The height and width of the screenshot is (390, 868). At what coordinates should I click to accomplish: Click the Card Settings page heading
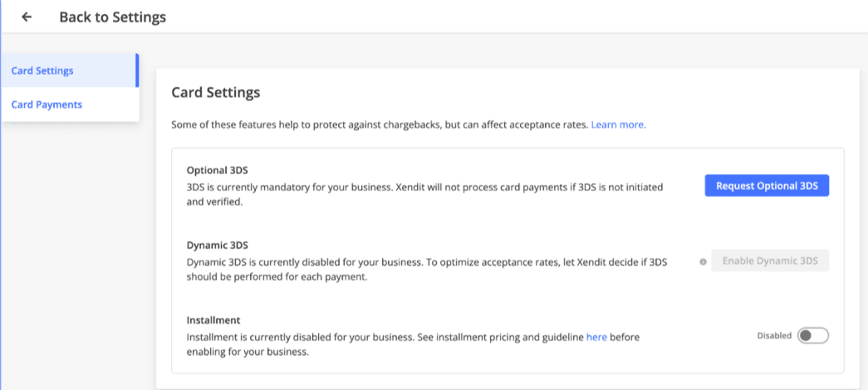[x=215, y=92]
